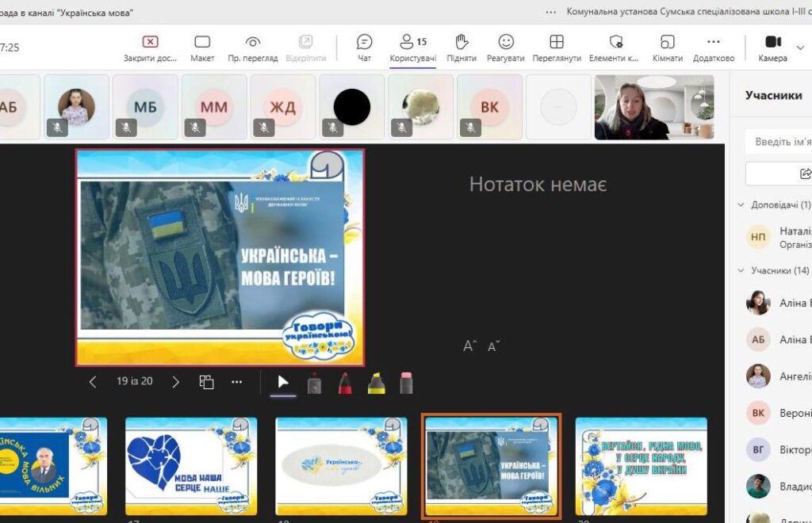Toggle the Користувачі participants panel

click(412, 48)
